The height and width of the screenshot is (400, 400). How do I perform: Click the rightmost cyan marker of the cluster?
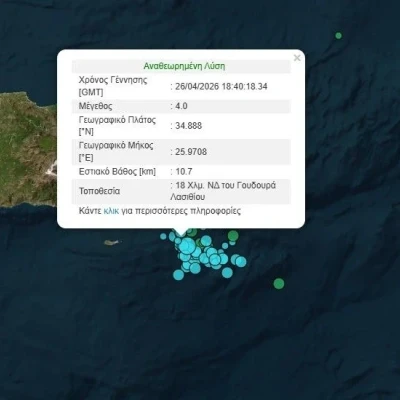point(241,262)
